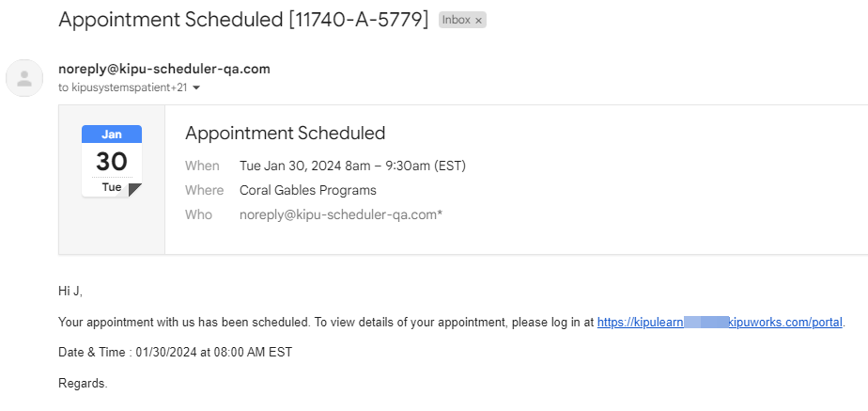This screenshot has width=868, height=411.
Task: Click the 'Regards.' closing text
Action: point(83,383)
